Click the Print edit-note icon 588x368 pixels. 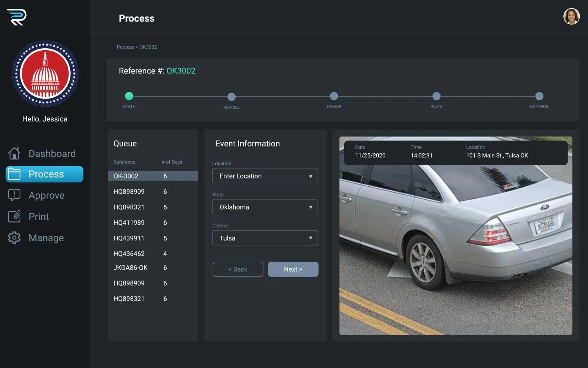pyautogui.click(x=15, y=216)
